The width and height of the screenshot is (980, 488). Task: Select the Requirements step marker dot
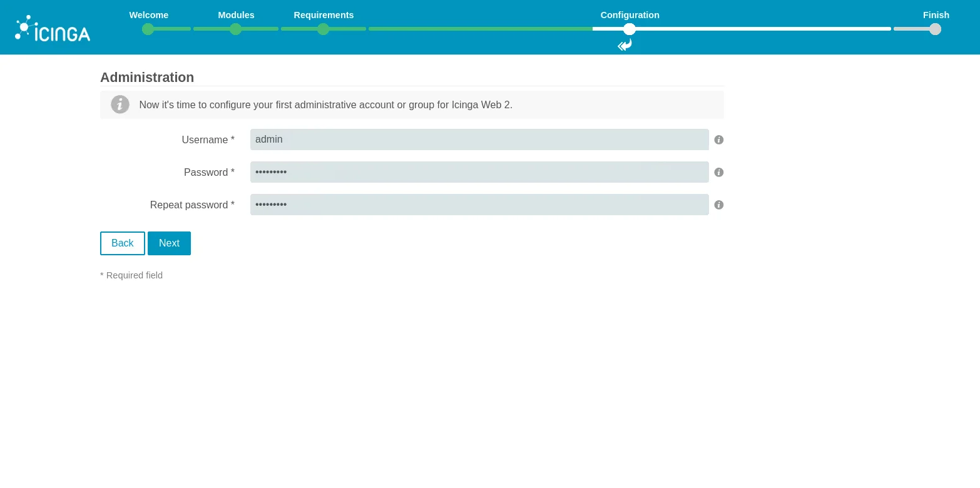(x=323, y=29)
